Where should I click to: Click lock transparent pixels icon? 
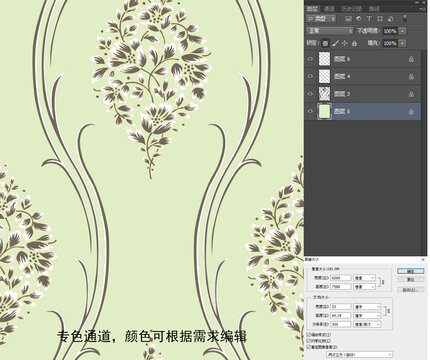325,43
